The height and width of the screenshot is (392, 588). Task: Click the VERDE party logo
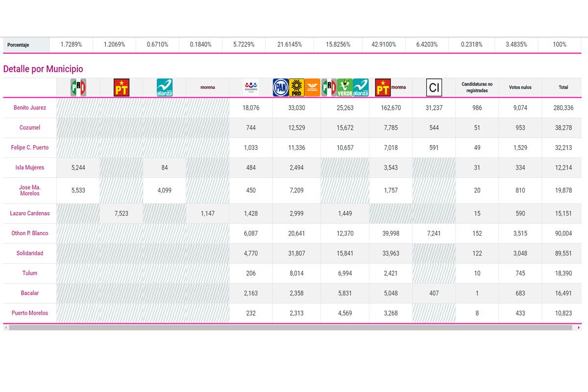[345, 87]
